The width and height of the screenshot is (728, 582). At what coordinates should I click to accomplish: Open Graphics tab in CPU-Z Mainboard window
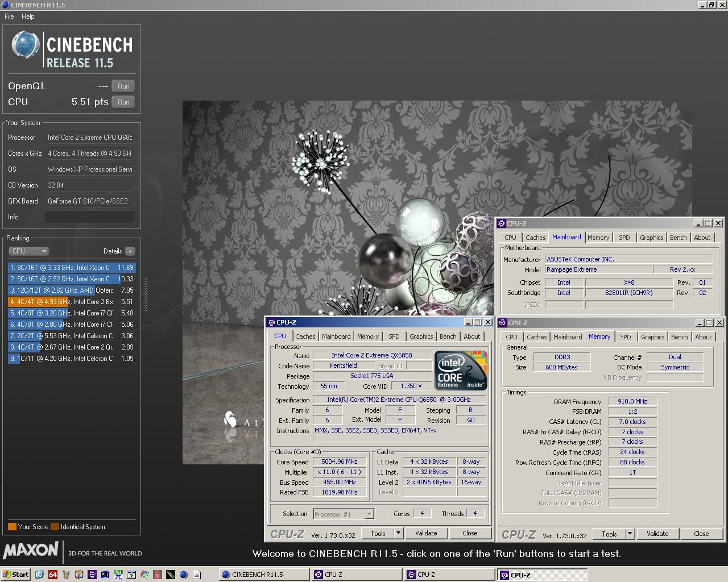point(651,238)
